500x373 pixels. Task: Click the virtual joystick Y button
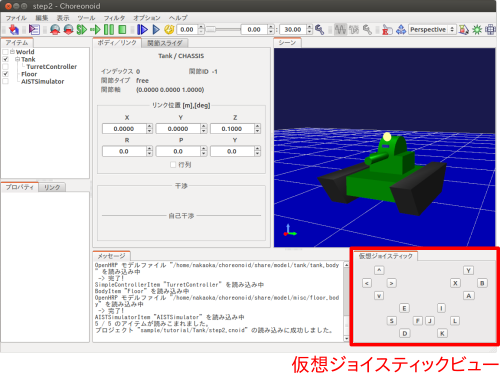pos(468,270)
